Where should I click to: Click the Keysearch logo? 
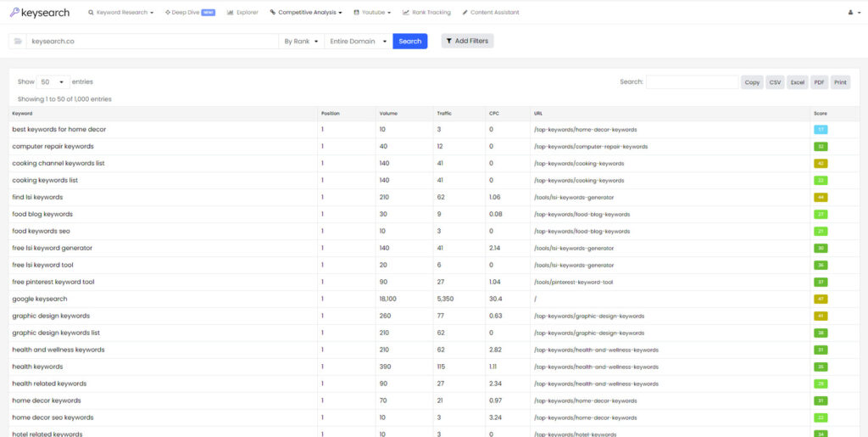pyautogui.click(x=39, y=12)
